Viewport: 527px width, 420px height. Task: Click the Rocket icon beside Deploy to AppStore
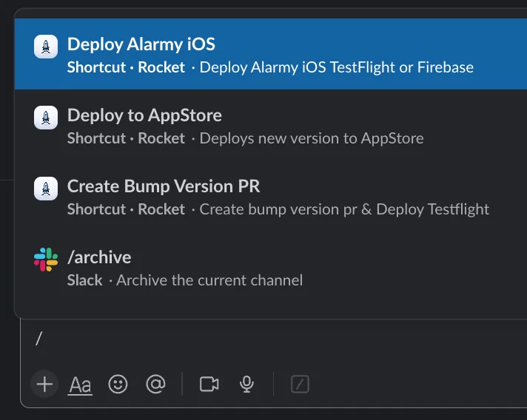pyautogui.click(x=46, y=118)
